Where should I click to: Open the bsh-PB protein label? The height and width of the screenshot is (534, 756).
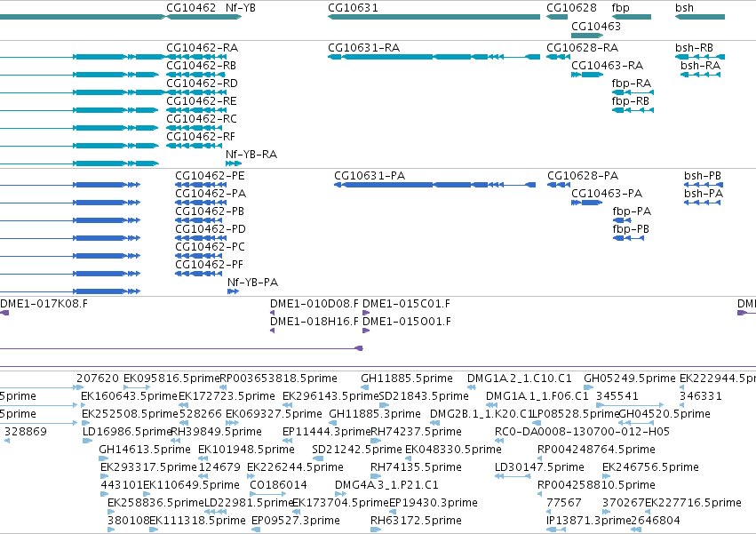pyautogui.click(x=703, y=176)
